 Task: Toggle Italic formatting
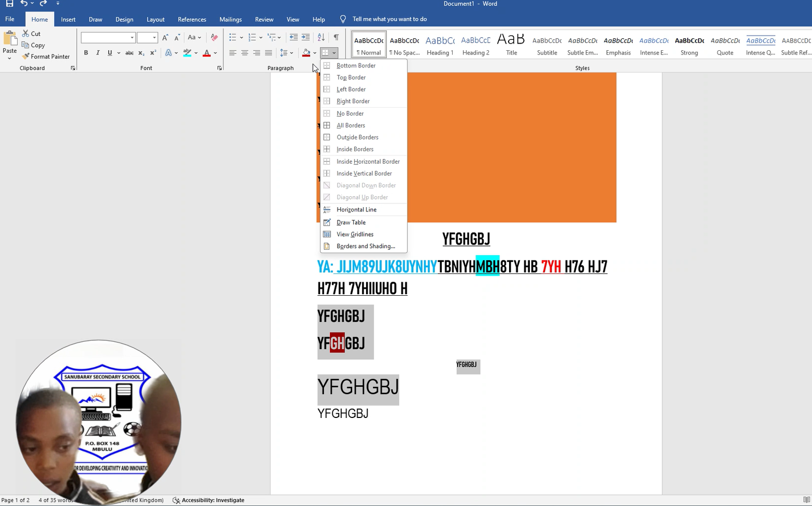coord(98,53)
